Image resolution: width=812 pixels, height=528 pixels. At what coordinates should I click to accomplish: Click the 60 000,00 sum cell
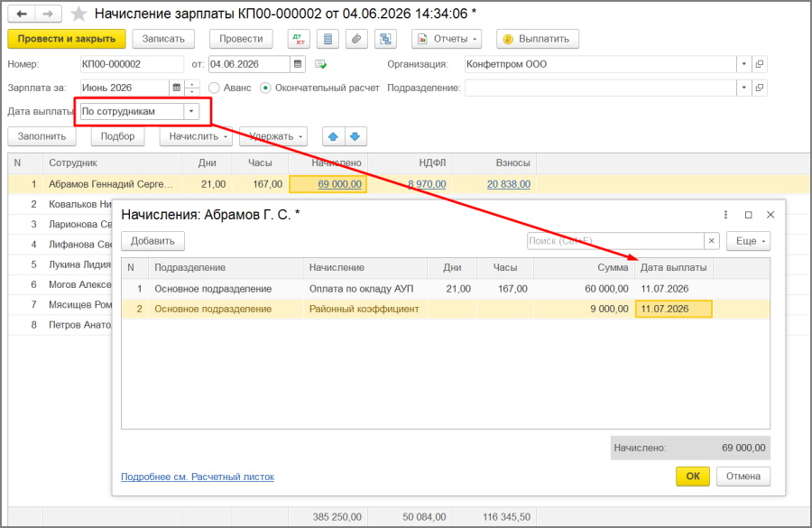click(584, 289)
